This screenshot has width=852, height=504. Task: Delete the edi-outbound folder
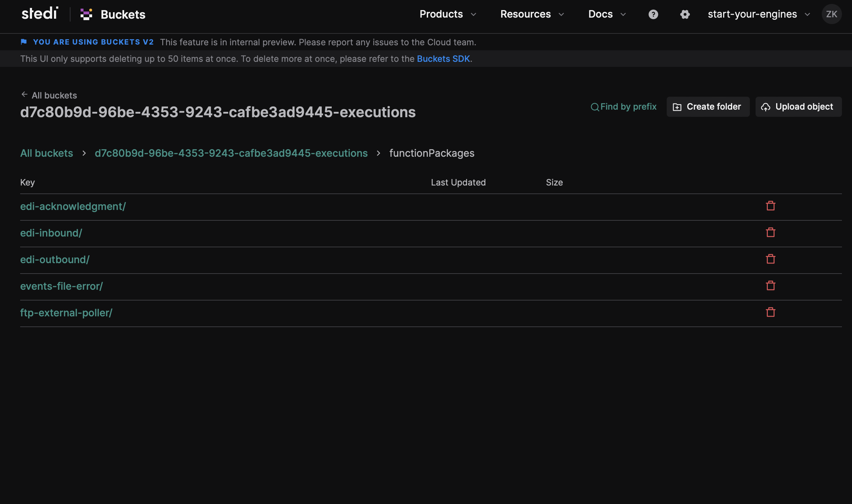click(771, 259)
